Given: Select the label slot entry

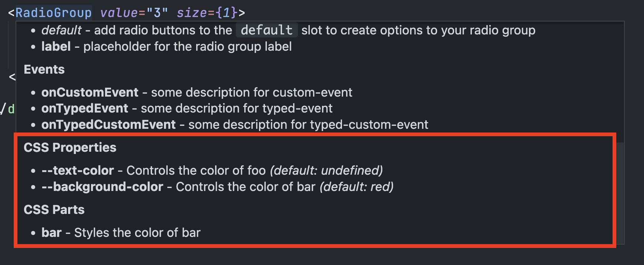Looking at the screenshot, I should (56, 46).
